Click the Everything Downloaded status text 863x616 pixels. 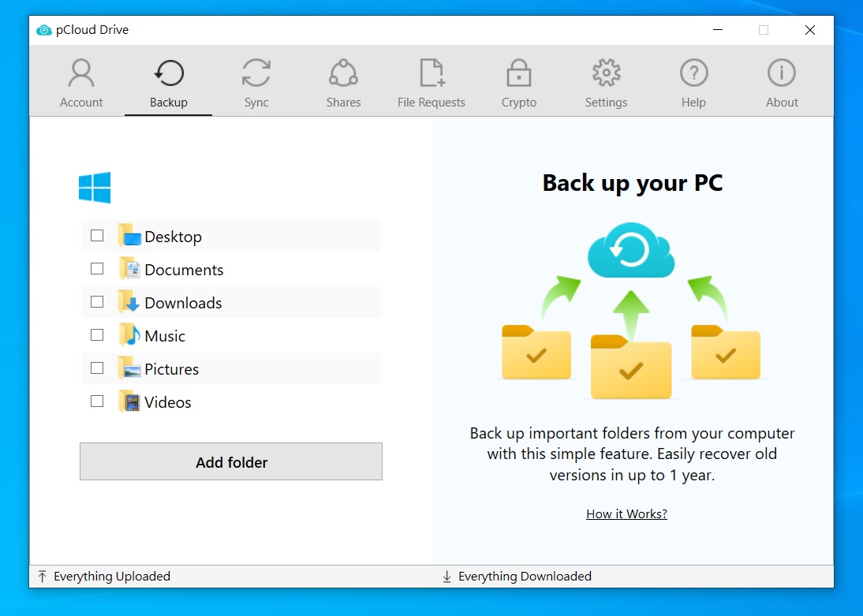tap(525, 577)
